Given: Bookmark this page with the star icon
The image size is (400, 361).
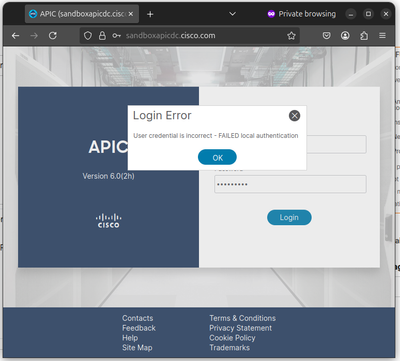Looking at the screenshot, I should click(x=291, y=36).
